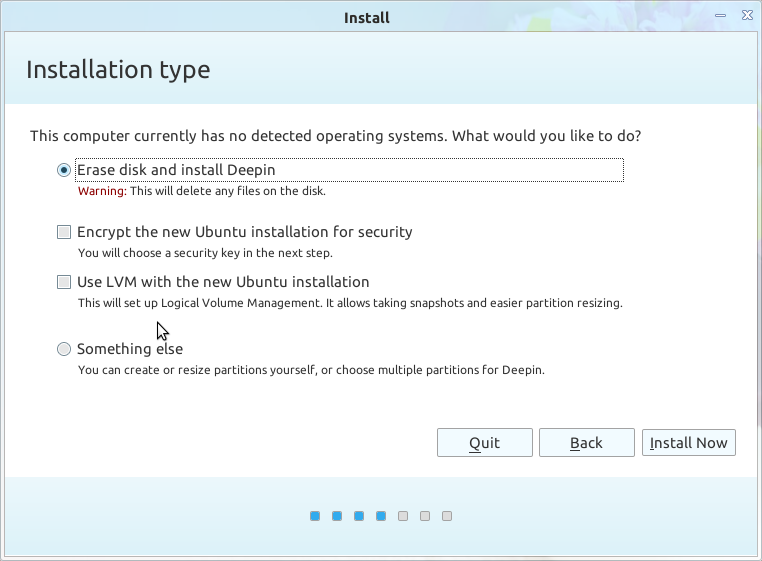Quit the installer using the Quit button

pyautogui.click(x=485, y=442)
